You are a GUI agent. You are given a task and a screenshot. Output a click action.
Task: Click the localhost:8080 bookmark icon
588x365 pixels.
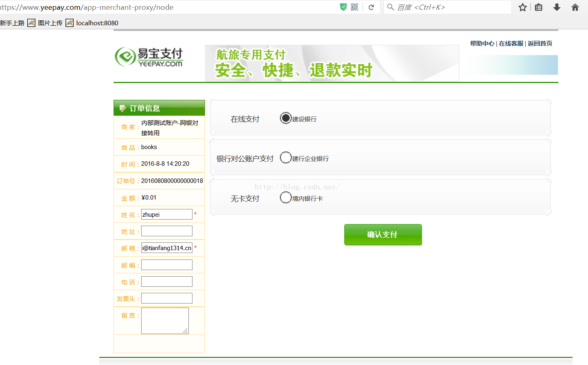click(70, 23)
